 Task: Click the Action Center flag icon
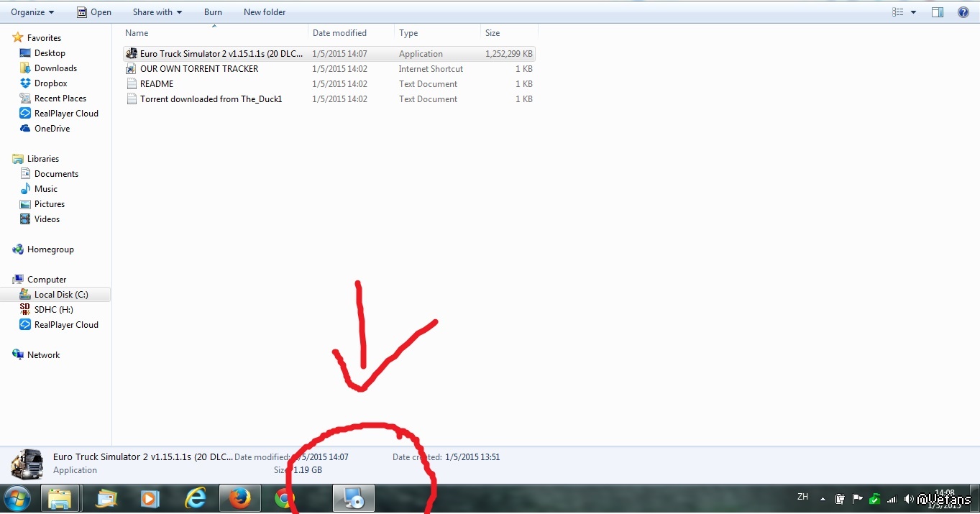857,499
